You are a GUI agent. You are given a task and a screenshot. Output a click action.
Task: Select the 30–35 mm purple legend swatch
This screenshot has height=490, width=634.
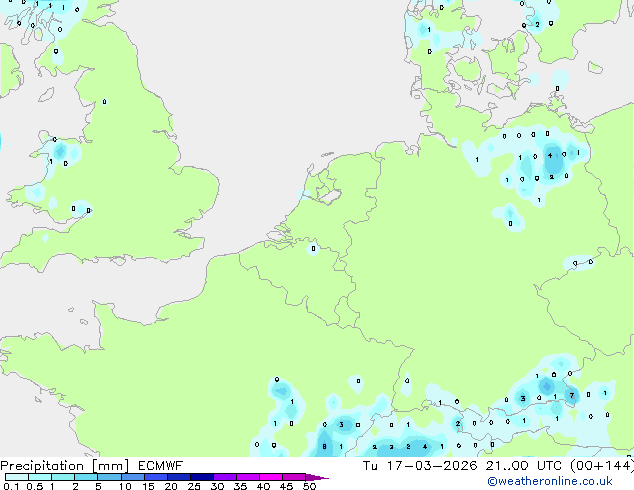[x=224, y=477]
